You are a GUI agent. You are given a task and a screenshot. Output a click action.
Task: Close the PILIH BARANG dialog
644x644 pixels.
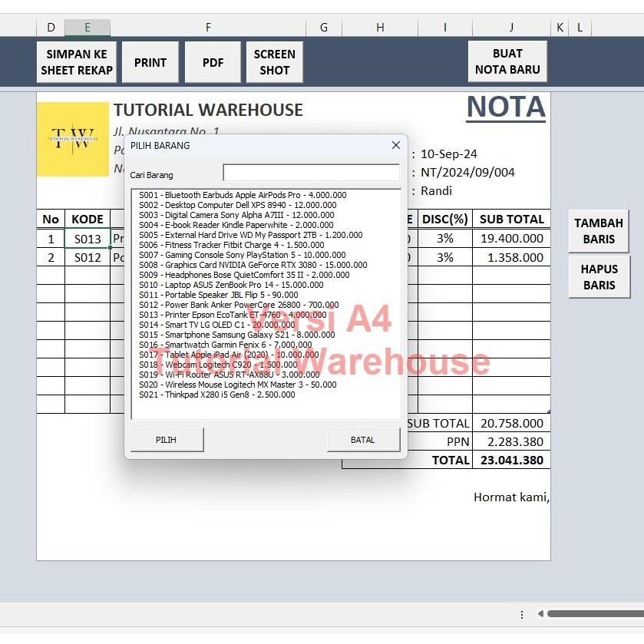[395, 145]
